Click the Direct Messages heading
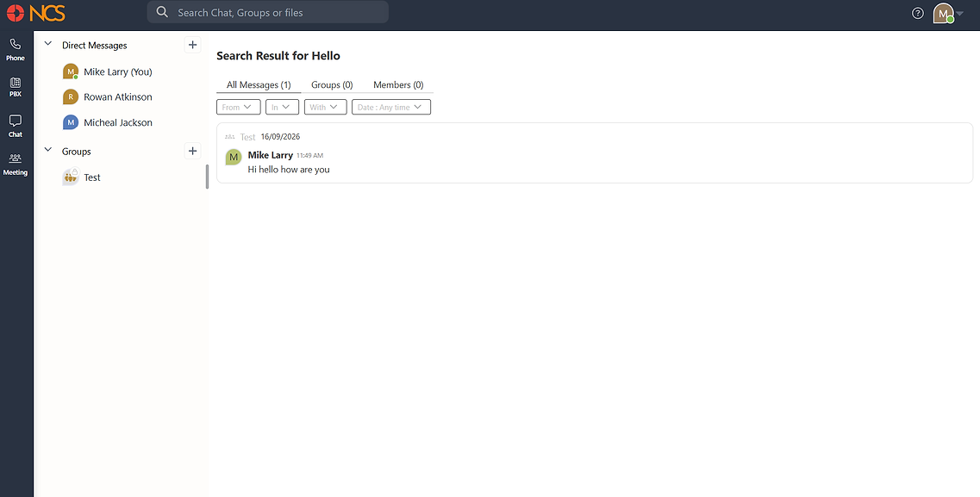The height and width of the screenshot is (497, 980). 94,45
